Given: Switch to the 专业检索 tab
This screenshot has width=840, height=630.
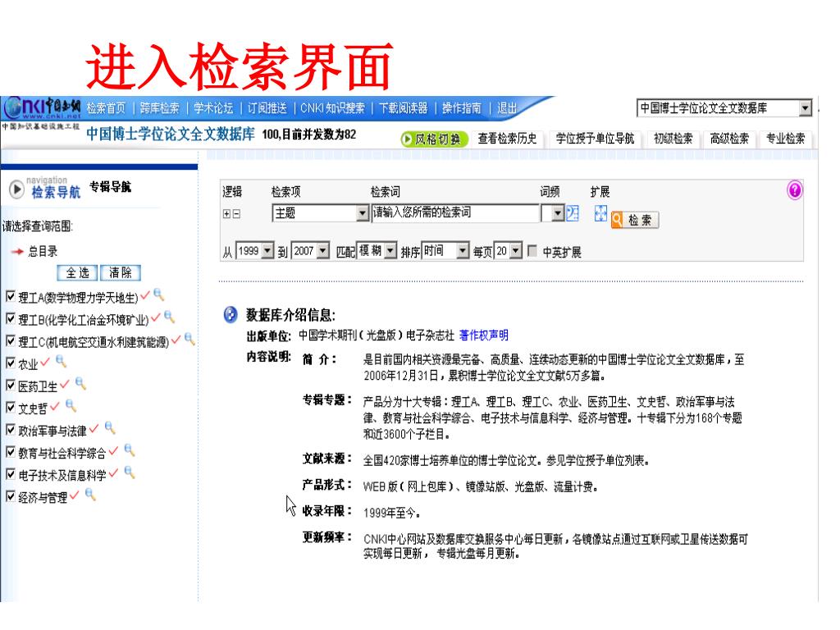Looking at the screenshot, I should tap(785, 139).
